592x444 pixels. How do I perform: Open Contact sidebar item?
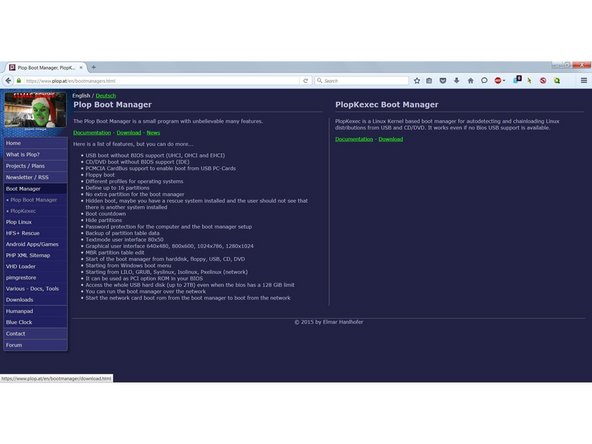click(x=35, y=334)
